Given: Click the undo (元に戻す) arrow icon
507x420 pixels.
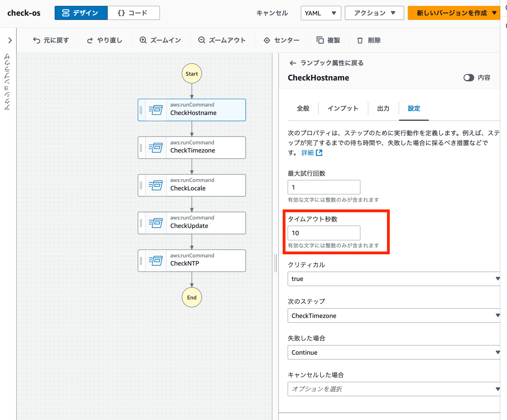Looking at the screenshot, I should point(36,40).
